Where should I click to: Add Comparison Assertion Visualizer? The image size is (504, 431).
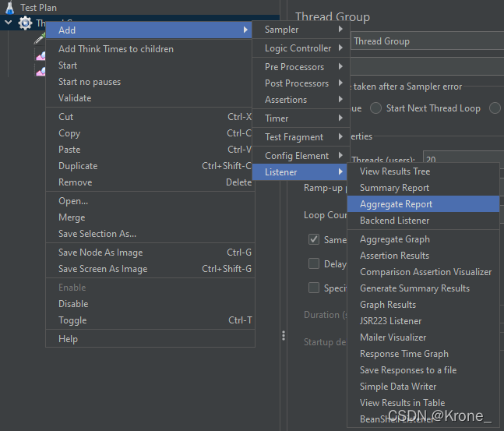423,272
